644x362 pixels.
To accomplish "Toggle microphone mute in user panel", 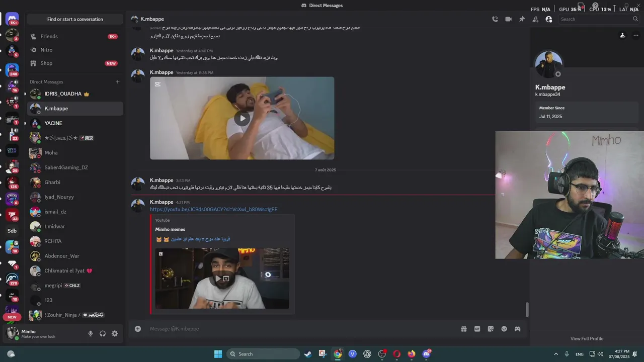I will [x=91, y=333].
